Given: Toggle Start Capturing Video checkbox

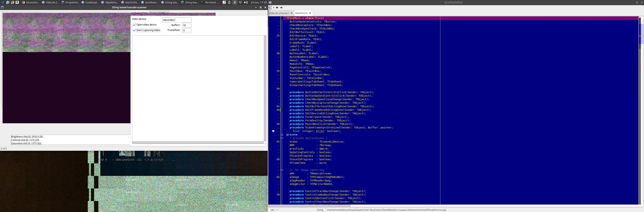Looking at the screenshot, I should (134, 30).
